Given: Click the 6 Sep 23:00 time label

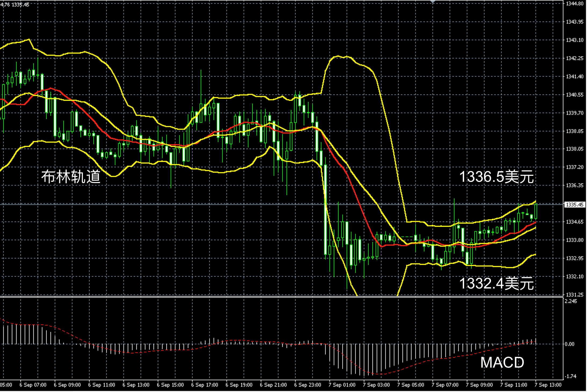Looking at the screenshot, I should [308, 385].
